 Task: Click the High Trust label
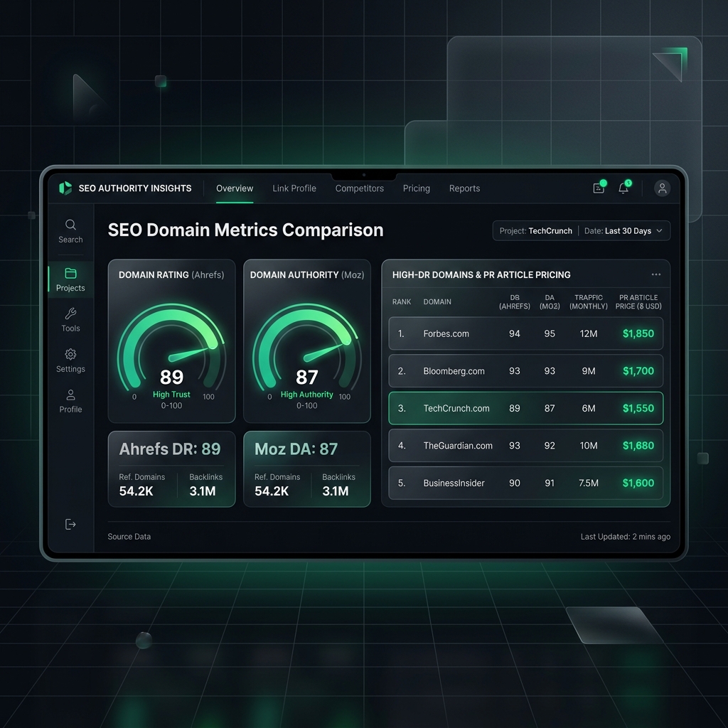click(171, 394)
